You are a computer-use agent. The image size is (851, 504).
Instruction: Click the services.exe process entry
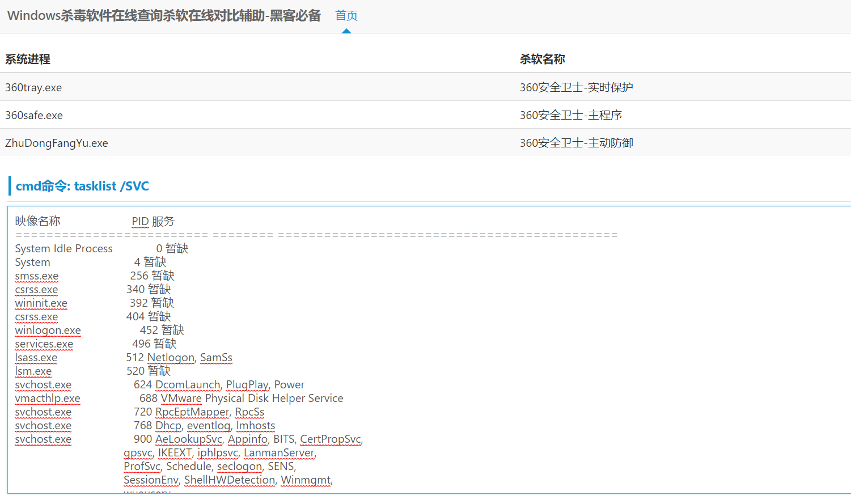coord(44,344)
